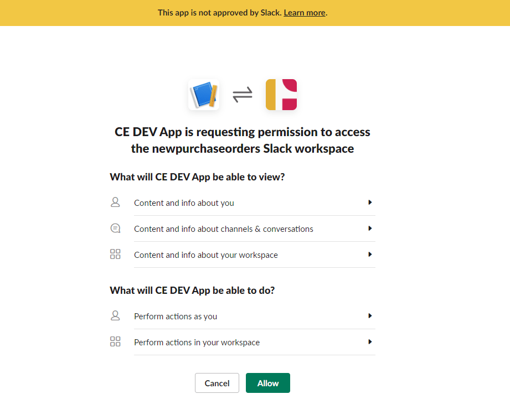Click the CE DEV App notebook icon
Image resolution: width=510 pixels, height=420 pixels.
tap(204, 95)
